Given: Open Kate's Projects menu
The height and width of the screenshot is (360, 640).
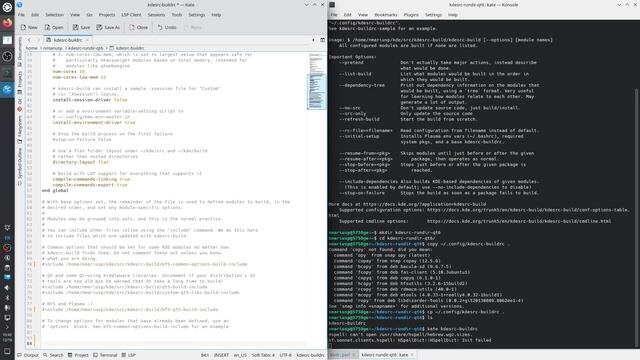Looking at the screenshot, I should coord(107,15).
